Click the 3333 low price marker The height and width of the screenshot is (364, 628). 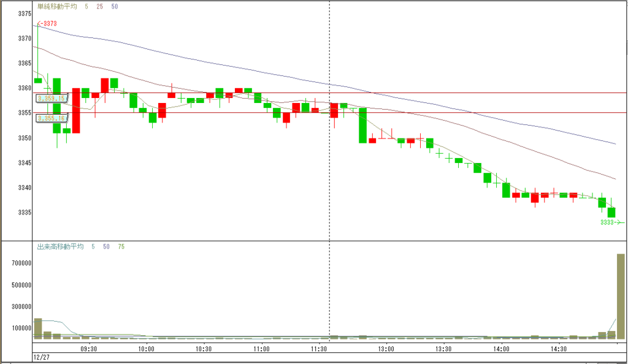(612, 222)
